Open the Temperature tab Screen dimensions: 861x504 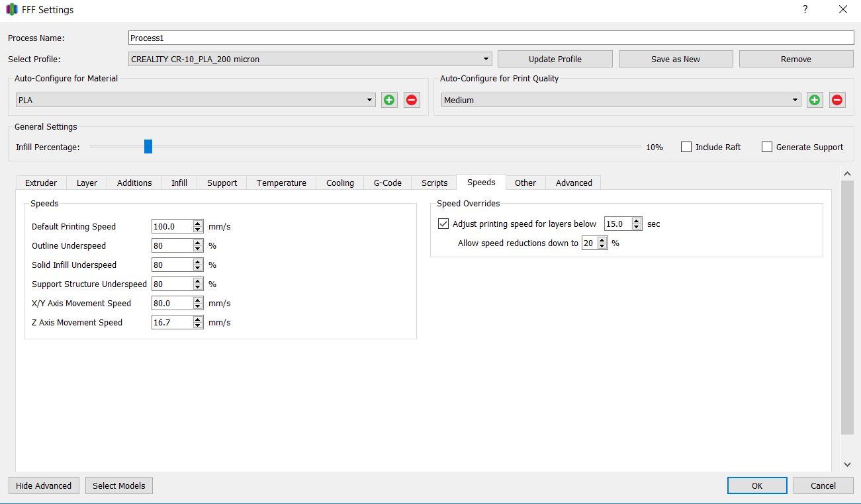click(x=281, y=183)
